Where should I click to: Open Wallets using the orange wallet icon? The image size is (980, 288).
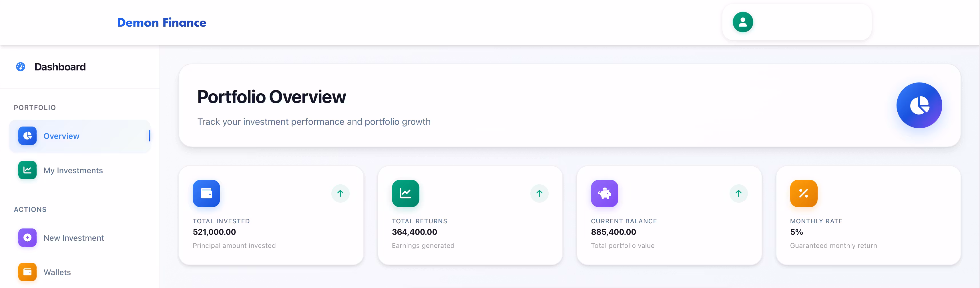tap(27, 272)
